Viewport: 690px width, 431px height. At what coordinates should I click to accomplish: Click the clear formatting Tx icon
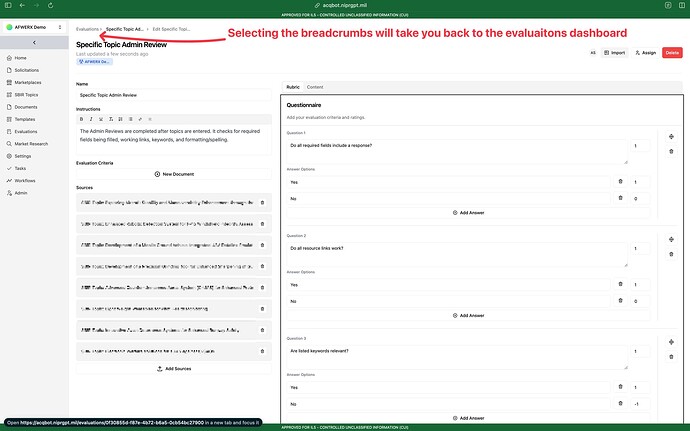click(x=111, y=119)
